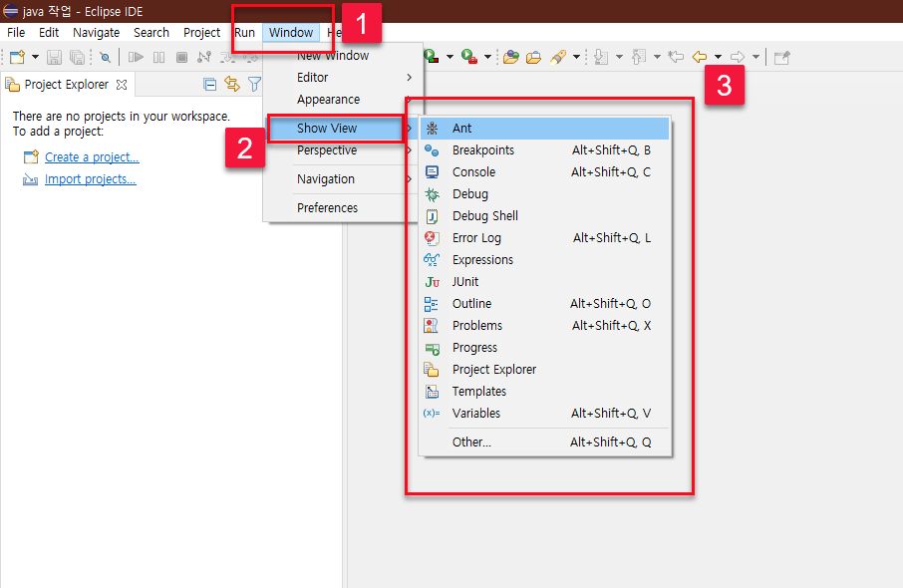903x588 pixels.
Task: Close the Project Explorer view
Action: pyautogui.click(x=122, y=85)
